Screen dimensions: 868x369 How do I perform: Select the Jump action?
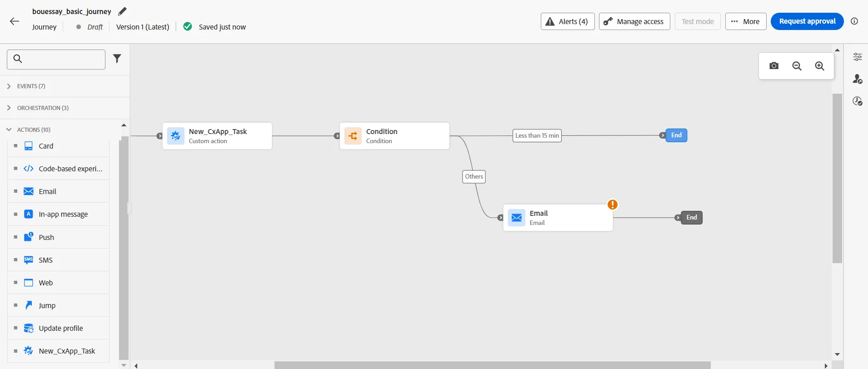click(x=59, y=305)
